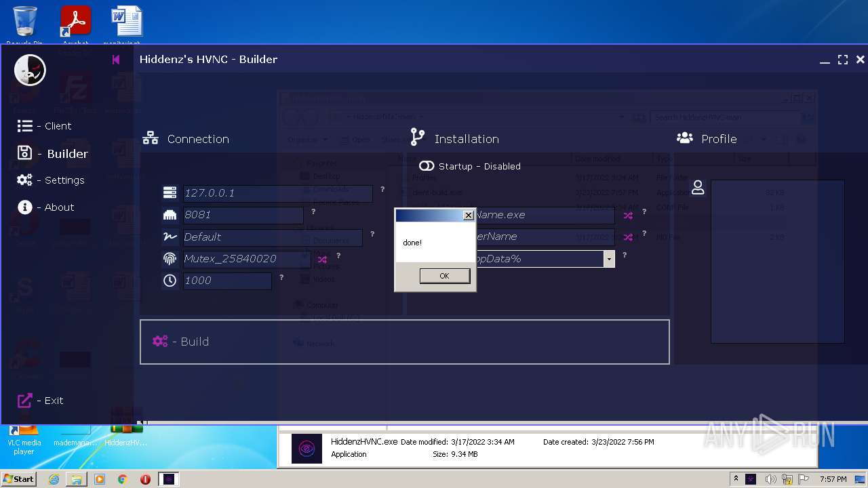The height and width of the screenshot is (488, 868).
Task: Click the profile person icon
Action: [698, 188]
